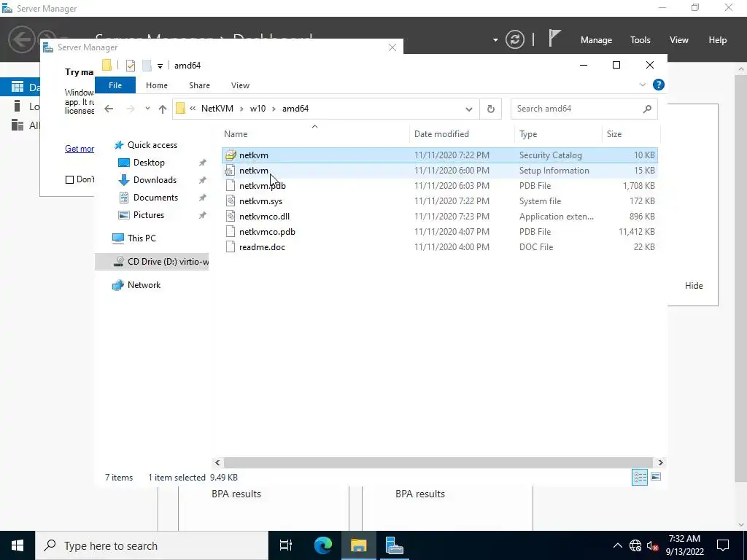This screenshot has width=747, height=560.
Task: Open Server Manager Manage menu
Action: (x=596, y=40)
